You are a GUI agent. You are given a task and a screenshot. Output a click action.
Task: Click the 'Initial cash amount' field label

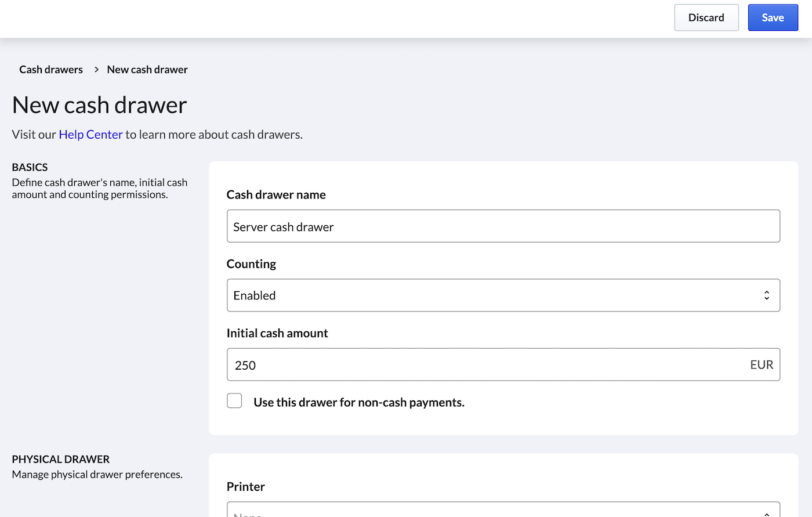(x=277, y=333)
